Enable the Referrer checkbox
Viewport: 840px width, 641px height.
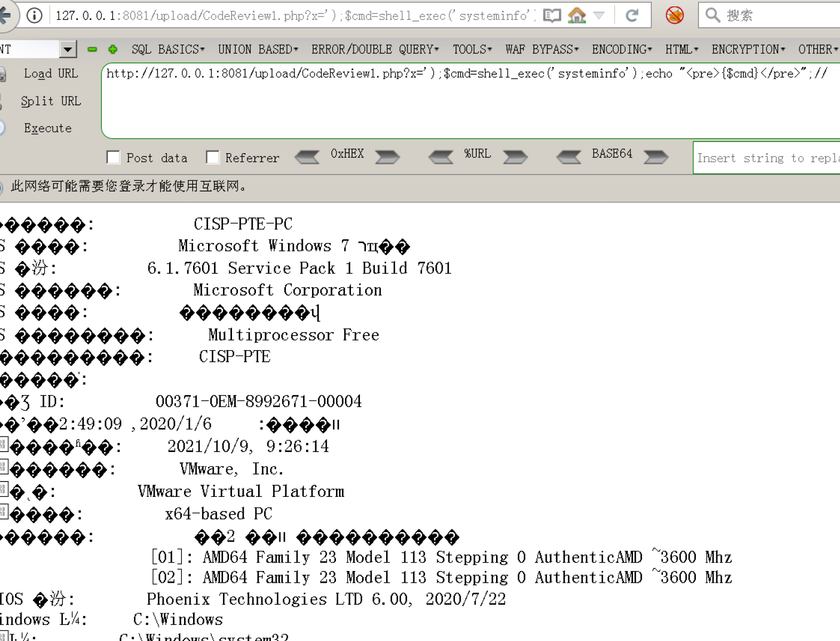click(x=212, y=157)
